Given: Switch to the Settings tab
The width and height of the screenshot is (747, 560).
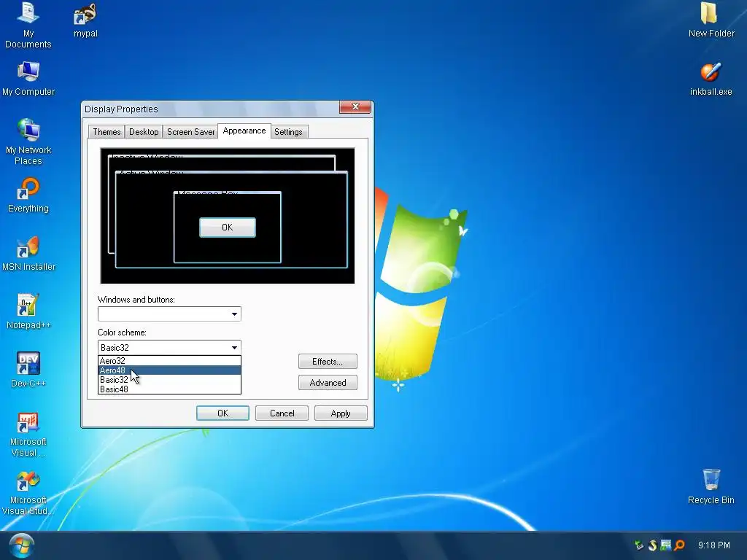Looking at the screenshot, I should (x=288, y=132).
